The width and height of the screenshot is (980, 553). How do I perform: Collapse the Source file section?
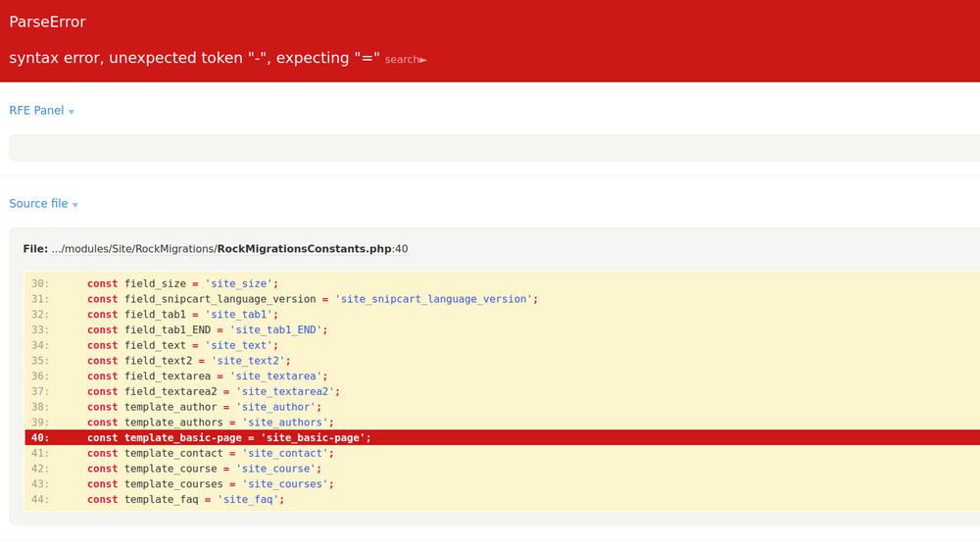[x=44, y=204]
